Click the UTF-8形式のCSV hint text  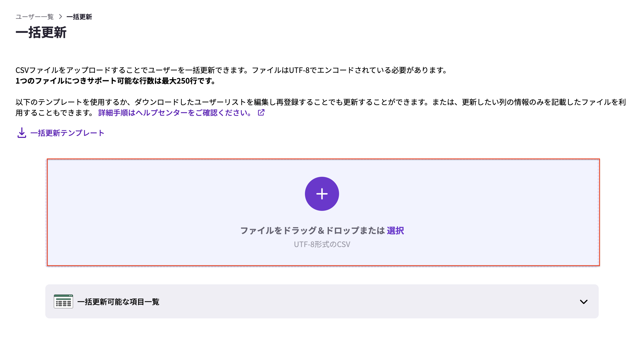(322, 244)
